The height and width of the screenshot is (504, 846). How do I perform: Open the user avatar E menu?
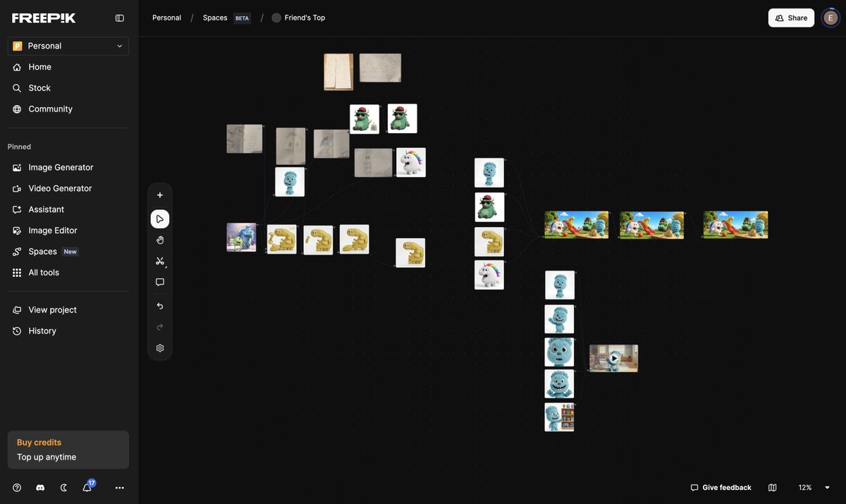click(830, 18)
